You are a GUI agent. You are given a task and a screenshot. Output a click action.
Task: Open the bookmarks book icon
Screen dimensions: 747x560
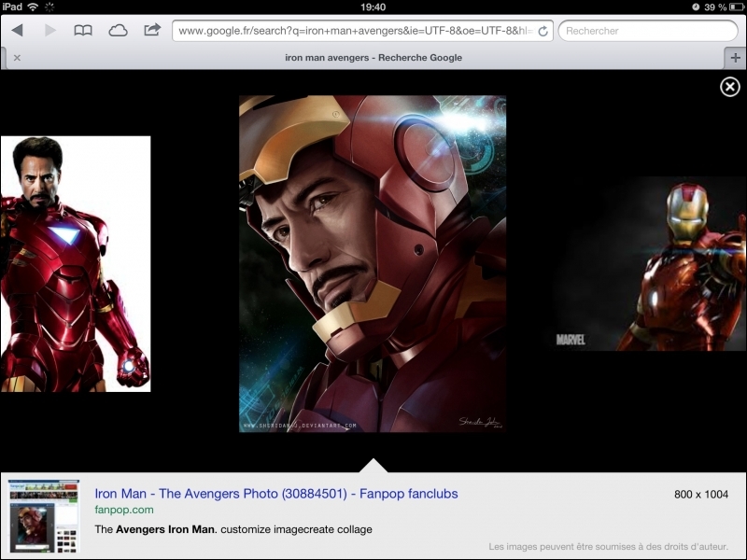(x=83, y=31)
